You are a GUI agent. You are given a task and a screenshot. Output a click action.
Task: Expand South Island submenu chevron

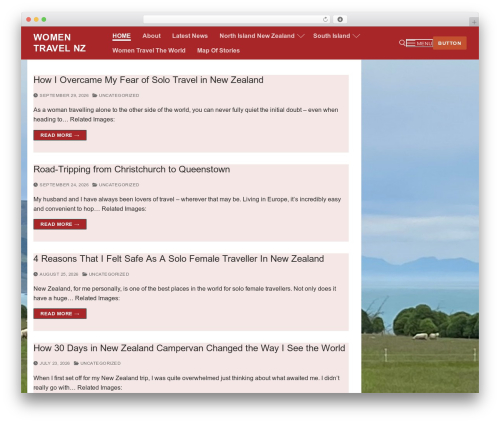coord(356,36)
